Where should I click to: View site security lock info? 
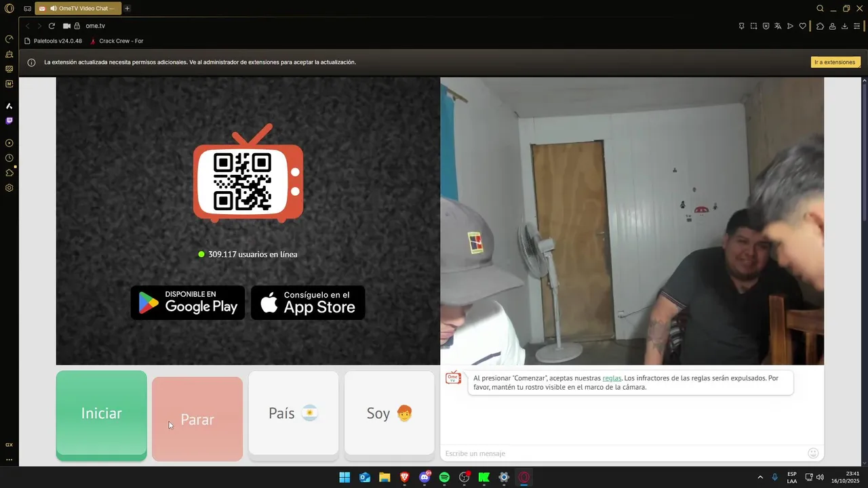[x=77, y=26]
